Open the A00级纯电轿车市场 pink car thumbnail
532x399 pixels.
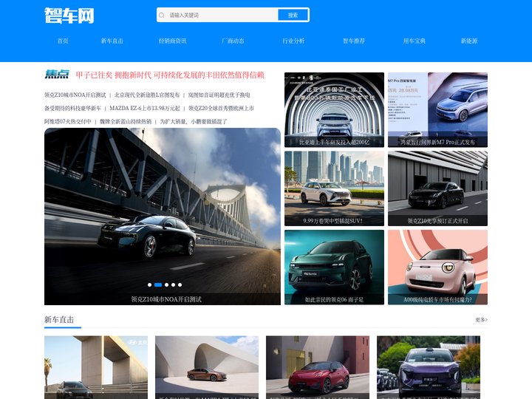437,267
